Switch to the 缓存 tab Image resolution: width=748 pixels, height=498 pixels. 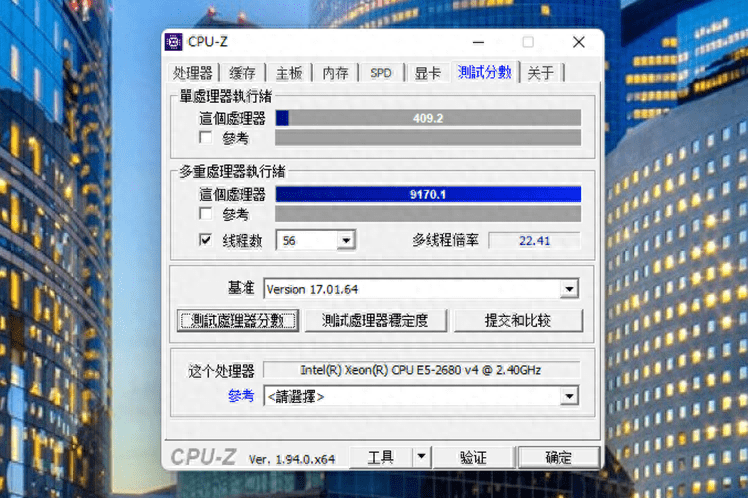point(242,73)
